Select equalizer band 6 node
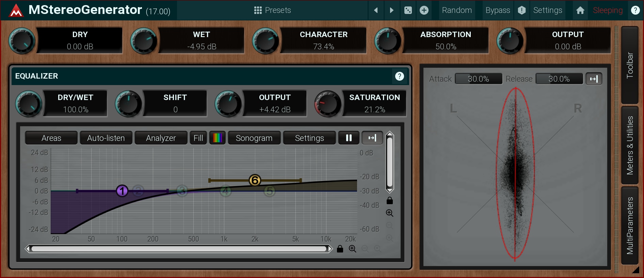The height and width of the screenshot is (278, 644). click(255, 180)
